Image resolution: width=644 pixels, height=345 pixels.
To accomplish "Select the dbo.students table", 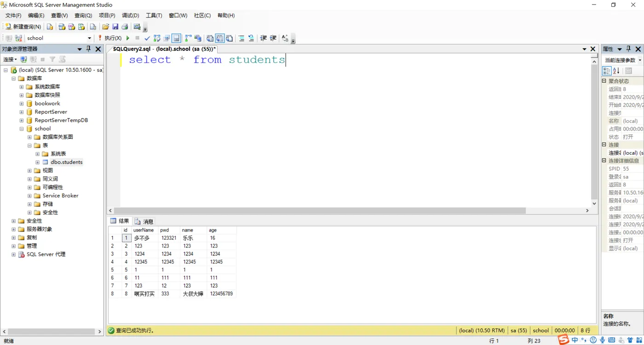I will coord(67,162).
